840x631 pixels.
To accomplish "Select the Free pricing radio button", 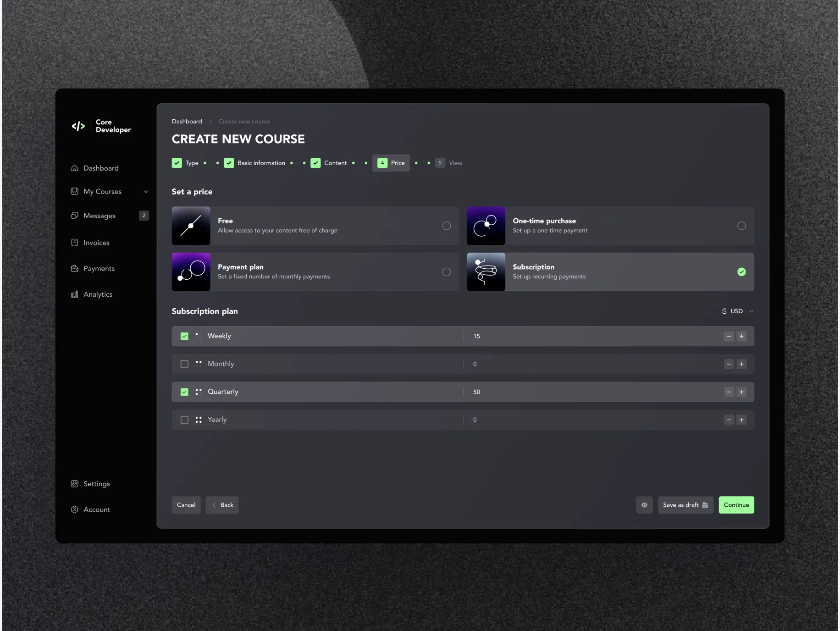I will click(x=446, y=226).
